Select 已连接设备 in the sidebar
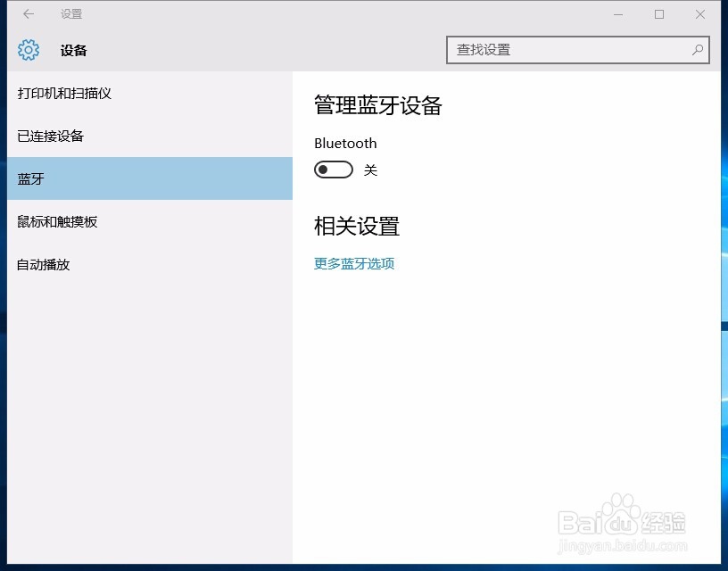The height and width of the screenshot is (571, 728). pyautogui.click(x=150, y=136)
